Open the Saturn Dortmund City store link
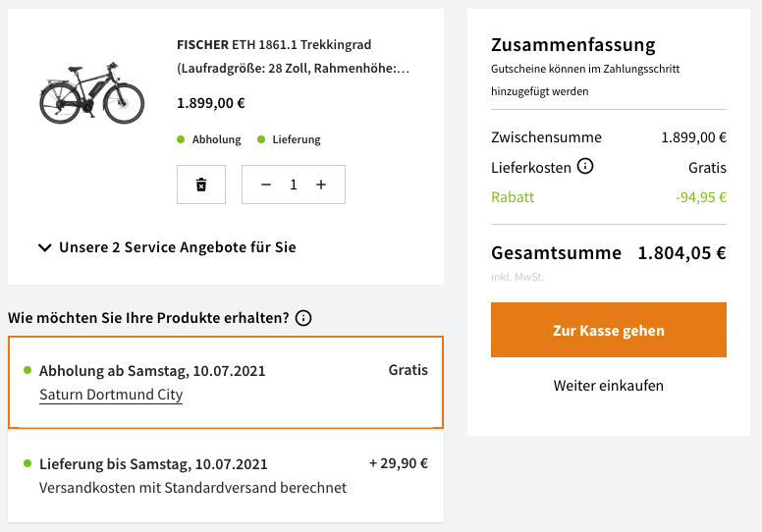The height and width of the screenshot is (532, 762). pyautogui.click(x=111, y=395)
